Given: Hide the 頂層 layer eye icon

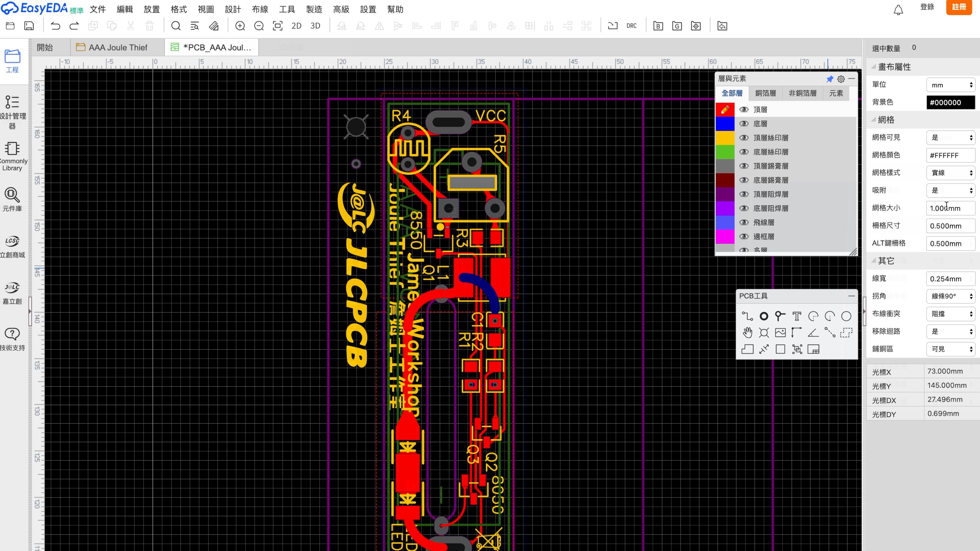Looking at the screenshot, I should point(743,109).
